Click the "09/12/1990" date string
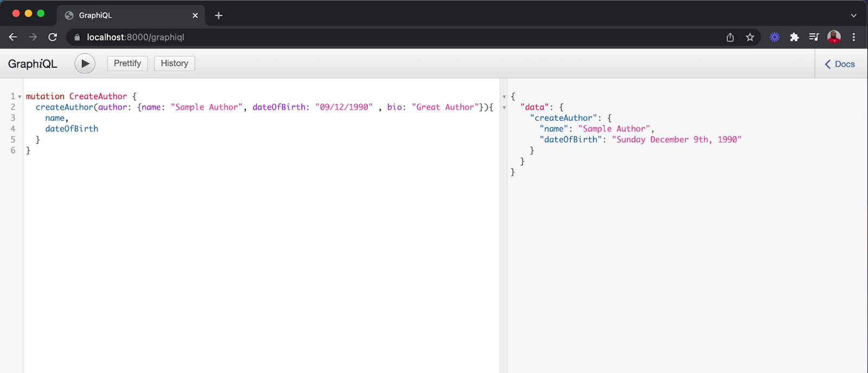 click(x=344, y=107)
